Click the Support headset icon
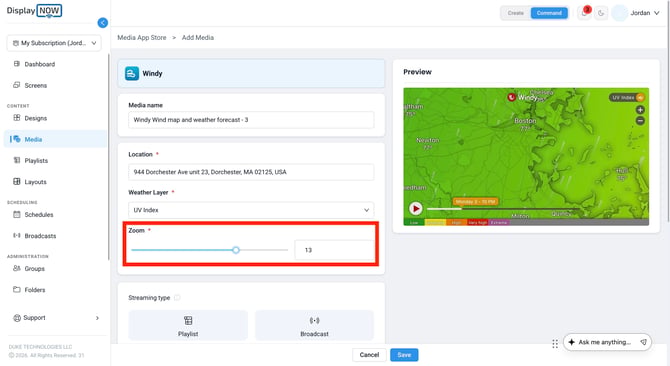670x366 pixels. [x=17, y=318]
